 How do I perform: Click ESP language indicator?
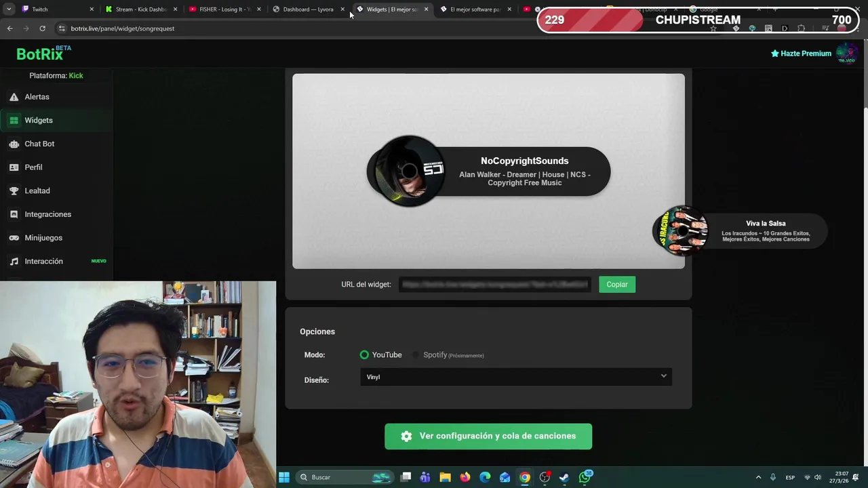[x=790, y=477]
